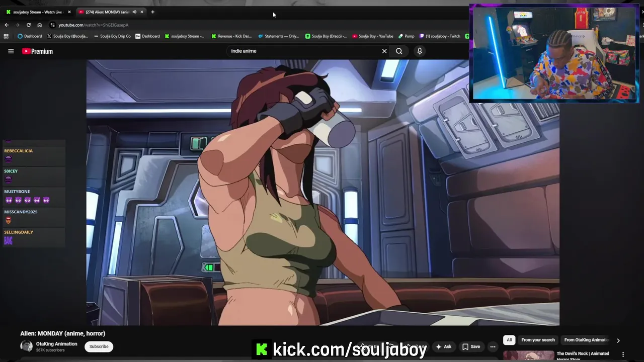
Task: Click SOICEY chat username
Action: click(11, 171)
